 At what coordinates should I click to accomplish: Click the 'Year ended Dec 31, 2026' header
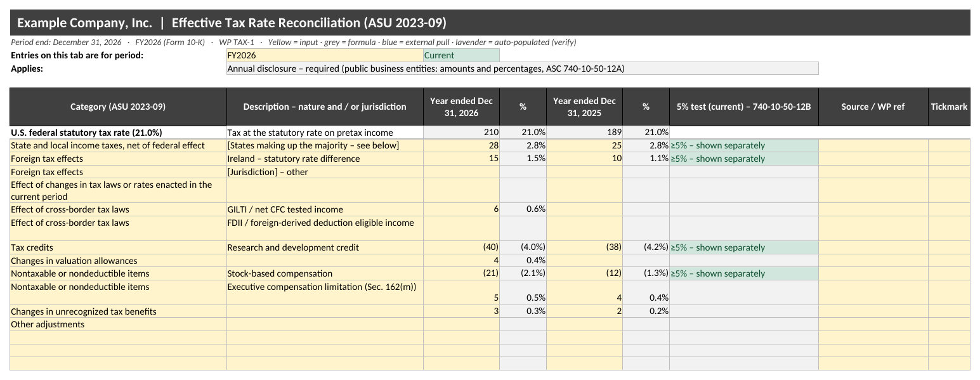click(x=461, y=107)
